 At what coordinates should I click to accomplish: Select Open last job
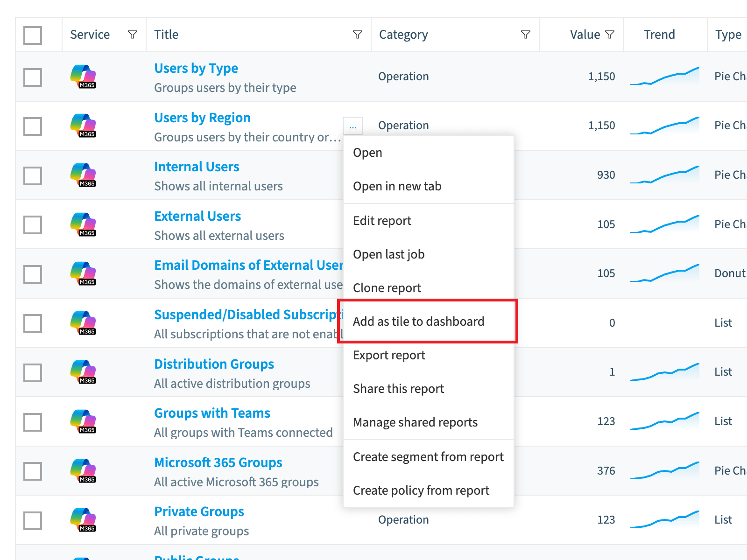429,254
